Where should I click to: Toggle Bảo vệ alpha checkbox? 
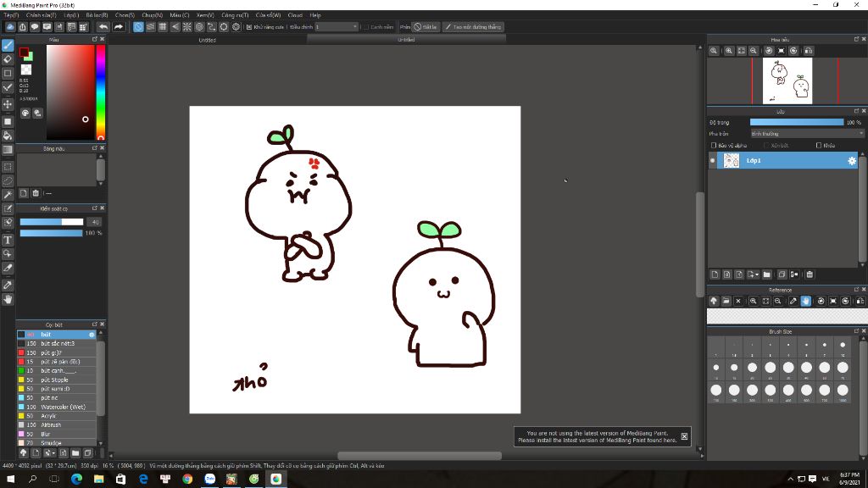pos(714,146)
